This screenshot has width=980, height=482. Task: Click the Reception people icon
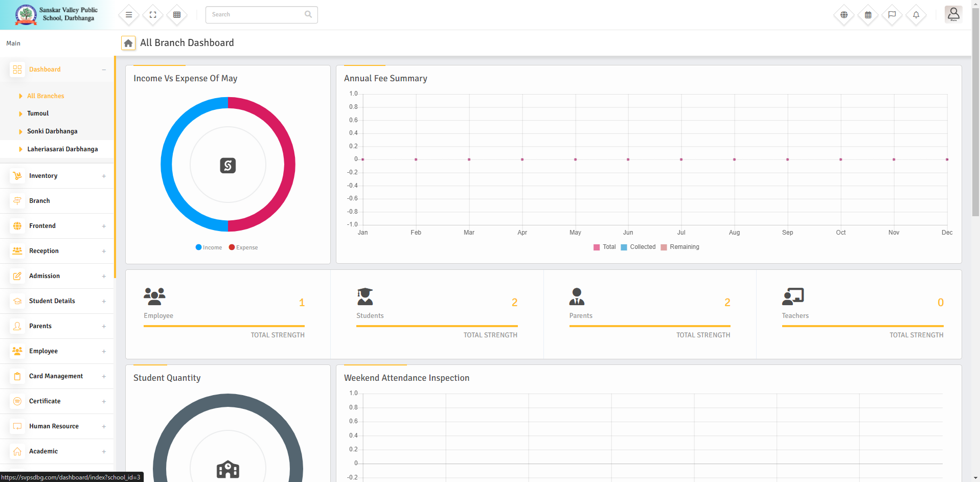pyautogui.click(x=17, y=251)
